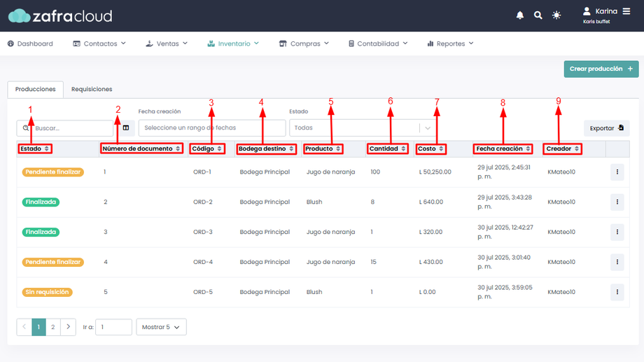Sort table by Estado column
The width and height of the screenshot is (644, 362).
pos(35,149)
